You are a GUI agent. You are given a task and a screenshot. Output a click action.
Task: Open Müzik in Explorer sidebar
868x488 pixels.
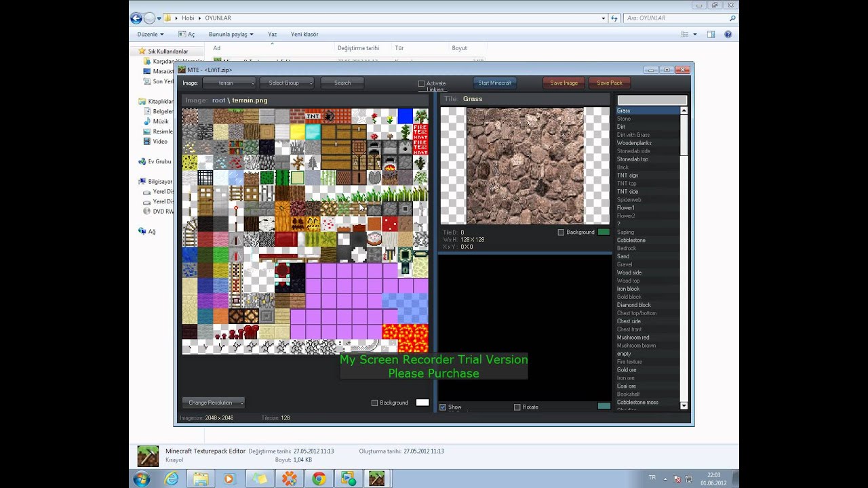[161, 121]
